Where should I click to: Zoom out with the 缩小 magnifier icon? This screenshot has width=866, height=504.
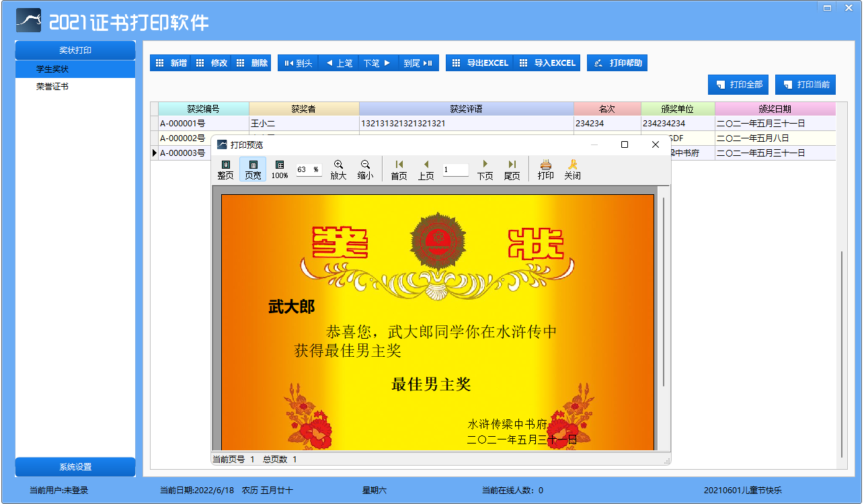pyautogui.click(x=365, y=169)
